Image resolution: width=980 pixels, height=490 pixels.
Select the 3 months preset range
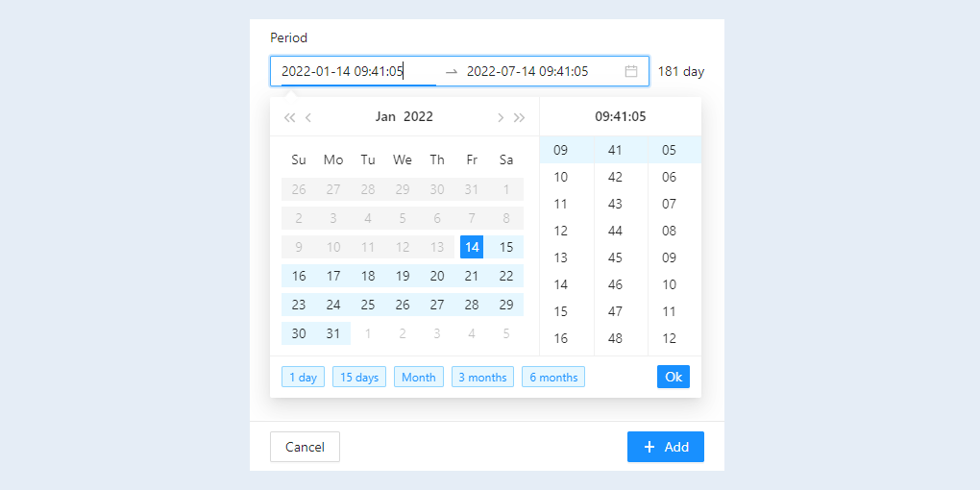point(482,377)
